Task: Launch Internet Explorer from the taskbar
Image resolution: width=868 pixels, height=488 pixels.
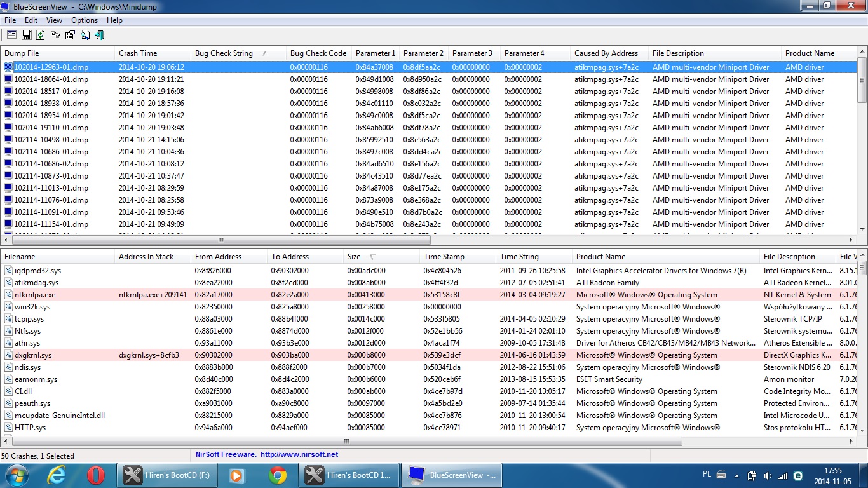Action: click(57, 475)
